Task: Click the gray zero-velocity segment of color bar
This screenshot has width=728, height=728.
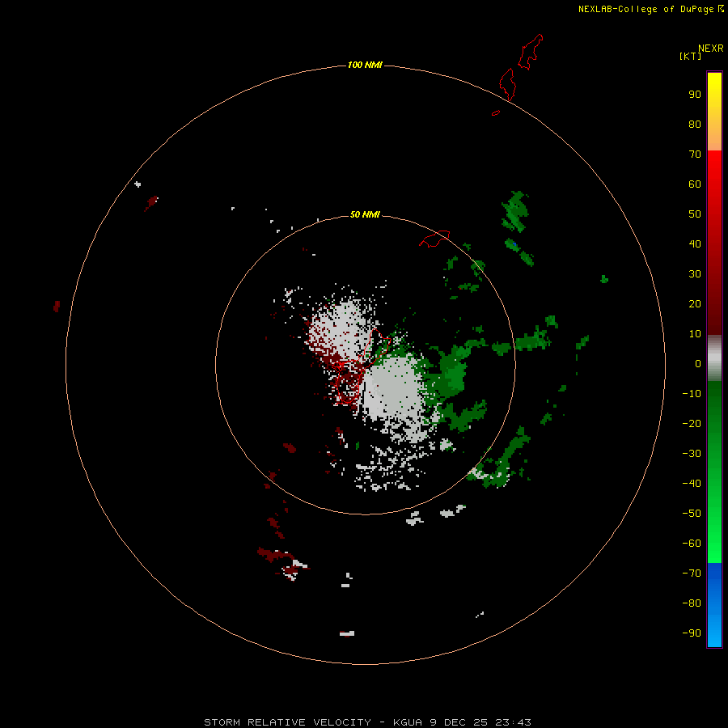Action: click(x=714, y=358)
